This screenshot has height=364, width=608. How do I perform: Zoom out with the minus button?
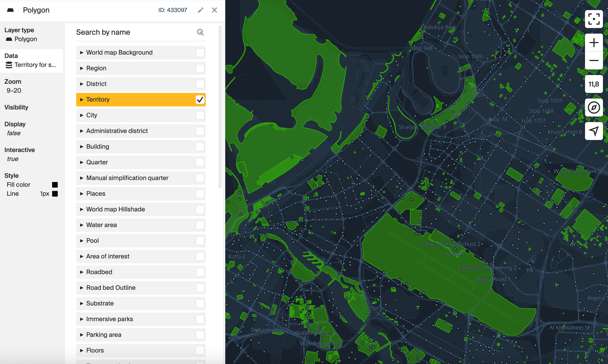[594, 60]
